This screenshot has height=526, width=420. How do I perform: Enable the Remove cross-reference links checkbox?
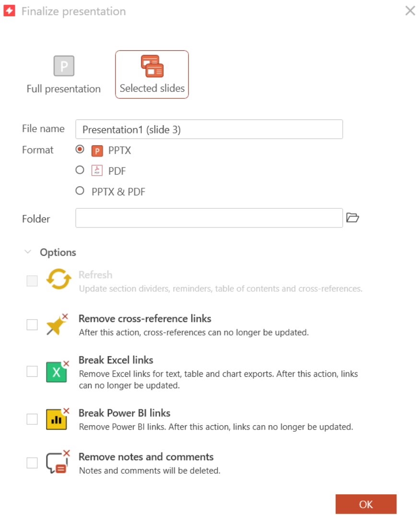tap(32, 324)
